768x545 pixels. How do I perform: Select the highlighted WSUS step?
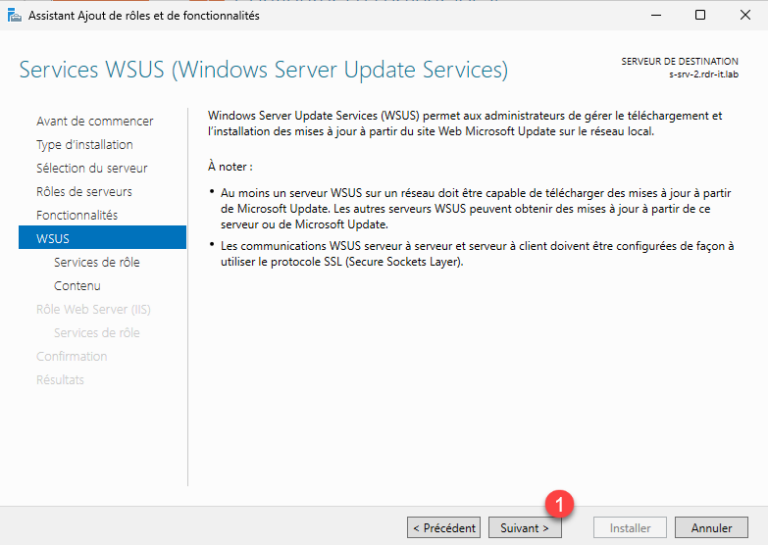point(102,237)
